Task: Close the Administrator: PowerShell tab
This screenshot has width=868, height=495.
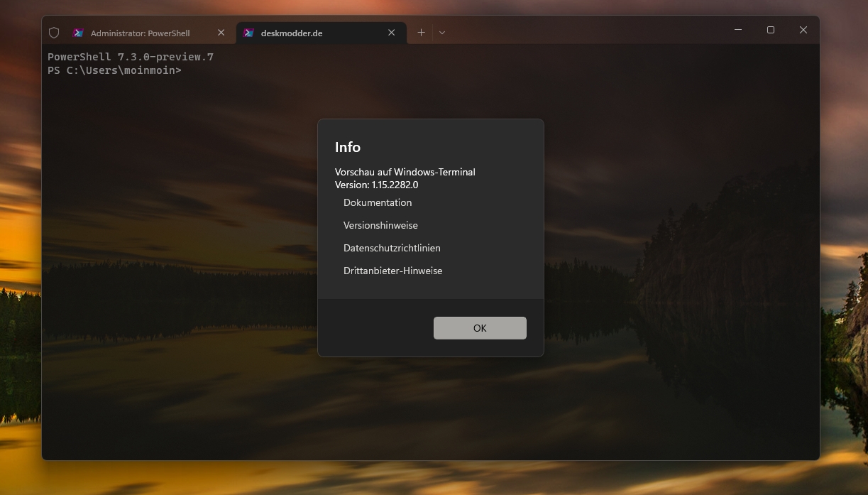Action: (221, 33)
